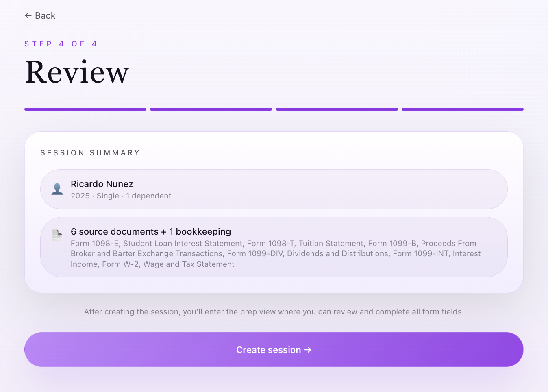Go back using the Back link
Viewport: 548px width, 392px height.
click(x=40, y=15)
